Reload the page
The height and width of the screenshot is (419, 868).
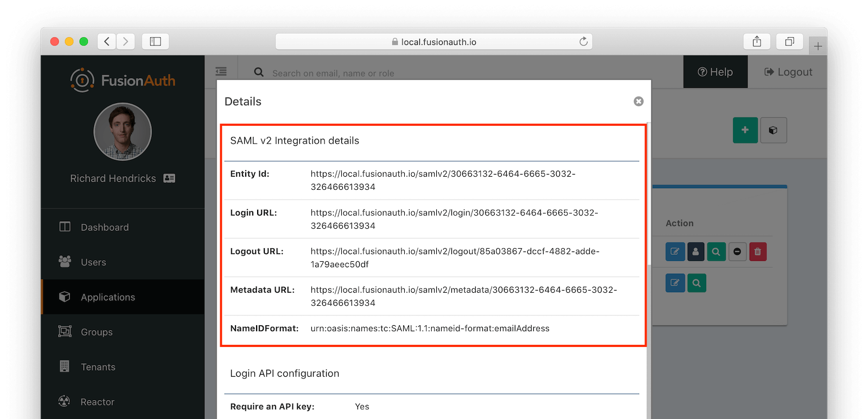(x=583, y=41)
